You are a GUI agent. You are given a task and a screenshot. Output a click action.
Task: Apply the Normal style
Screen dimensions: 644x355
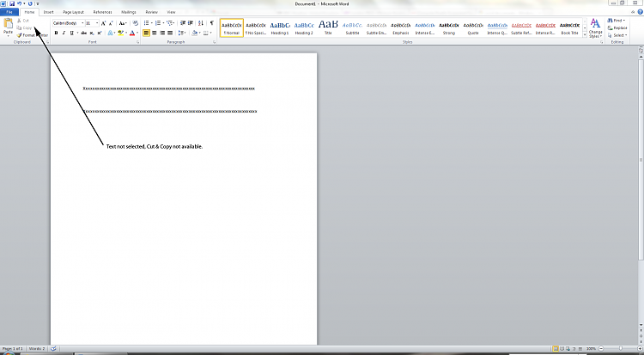(232, 28)
